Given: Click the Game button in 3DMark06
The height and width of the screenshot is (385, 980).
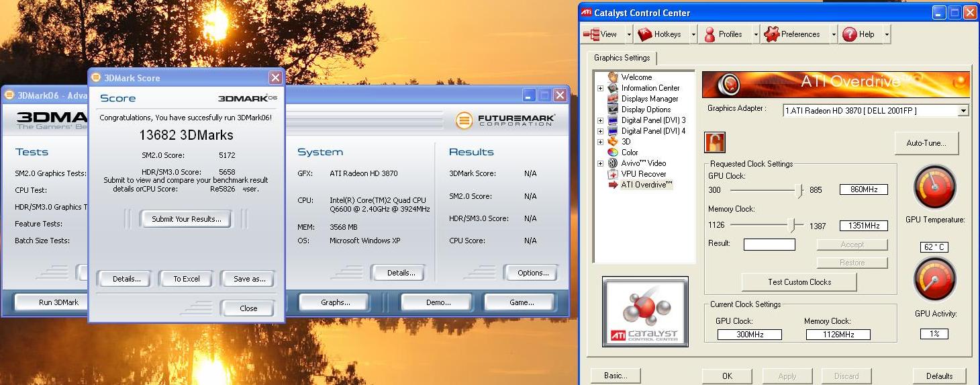Looking at the screenshot, I should [521, 302].
